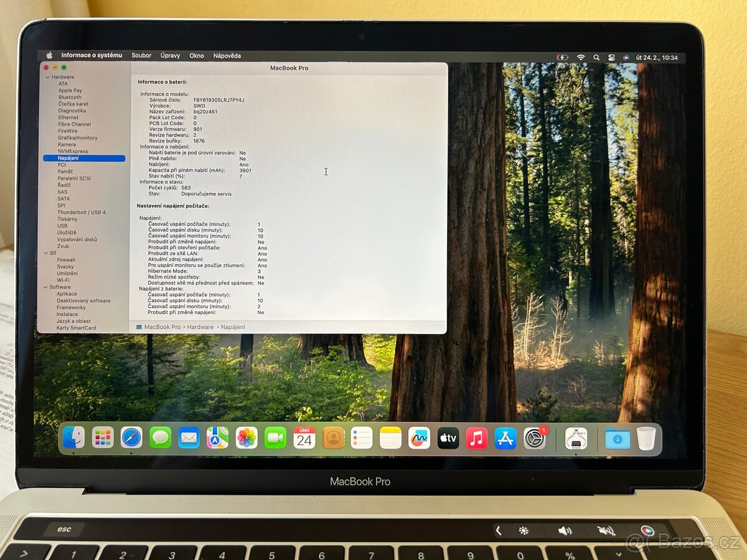Screen dimensions: 747x560
Task: Open the Calendar app showing ÚNO 24
Action: coord(304,439)
